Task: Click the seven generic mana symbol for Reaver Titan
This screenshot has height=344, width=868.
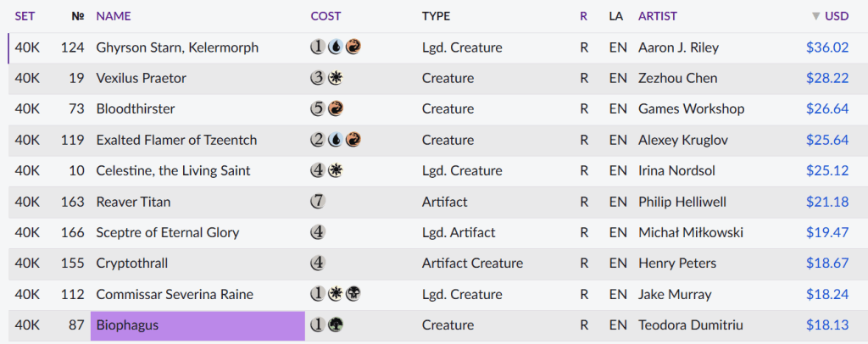Action: [x=319, y=202]
